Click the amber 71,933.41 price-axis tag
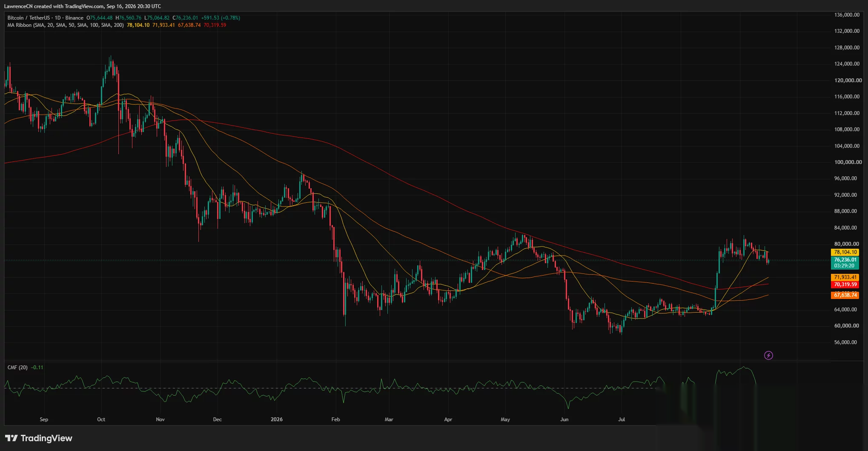This screenshot has height=451, width=868. pyautogui.click(x=845, y=277)
